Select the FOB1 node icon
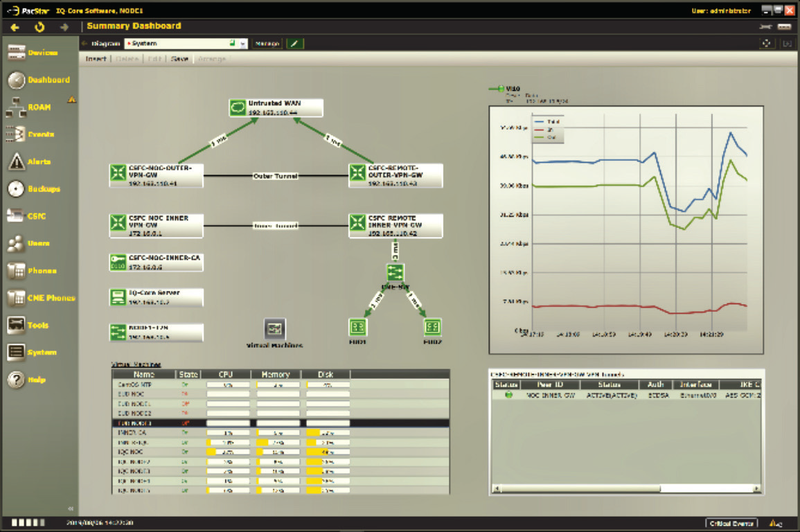 pyautogui.click(x=357, y=327)
